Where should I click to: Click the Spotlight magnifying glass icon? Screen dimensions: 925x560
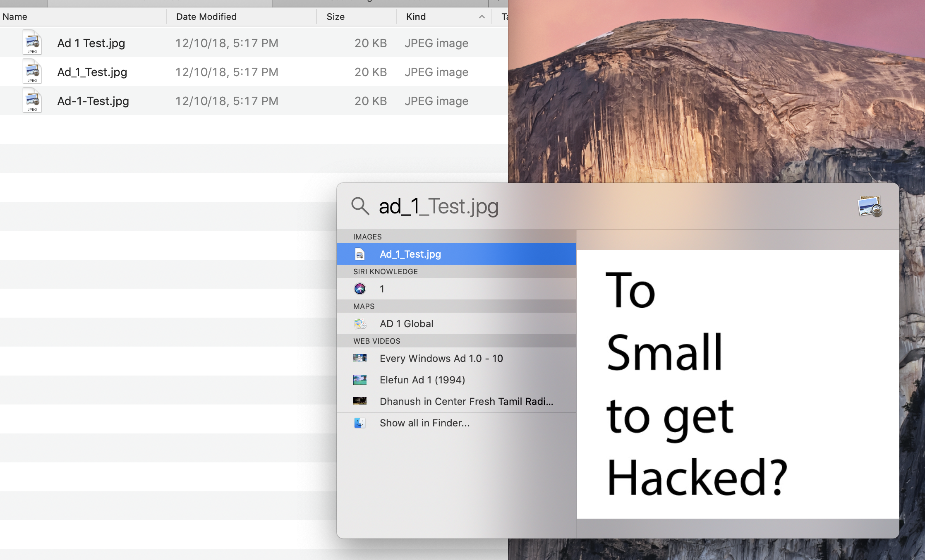tap(360, 206)
